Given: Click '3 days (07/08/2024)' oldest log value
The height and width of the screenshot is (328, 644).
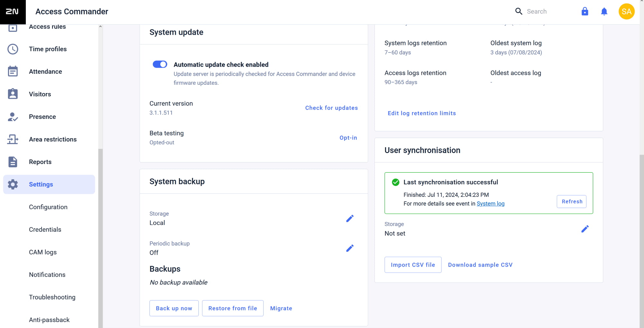Looking at the screenshot, I should point(516,53).
